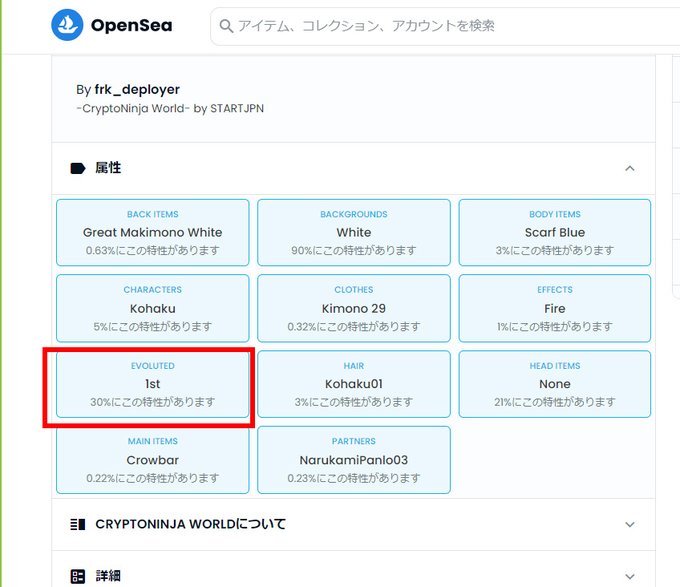Viewport: 680px width, 587px height.
Task: Collapse the 属性 section chevron
Action: [x=630, y=168]
